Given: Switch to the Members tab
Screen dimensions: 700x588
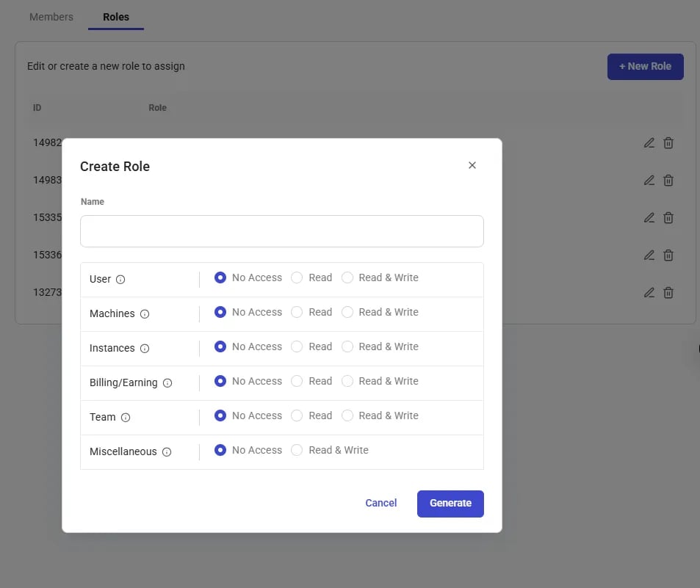Looking at the screenshot, I should (51, 17).
